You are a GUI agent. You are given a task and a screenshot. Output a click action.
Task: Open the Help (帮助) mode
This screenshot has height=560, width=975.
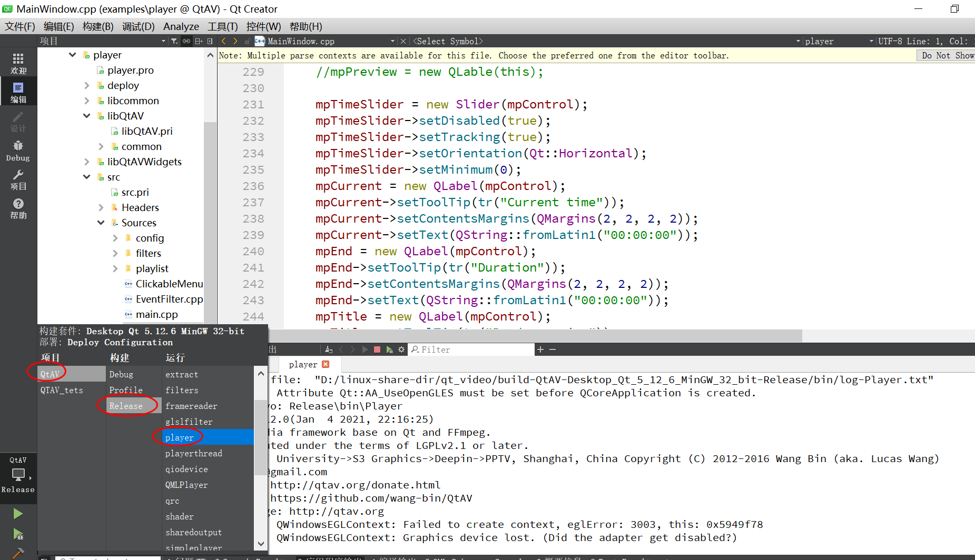(18, 208)
